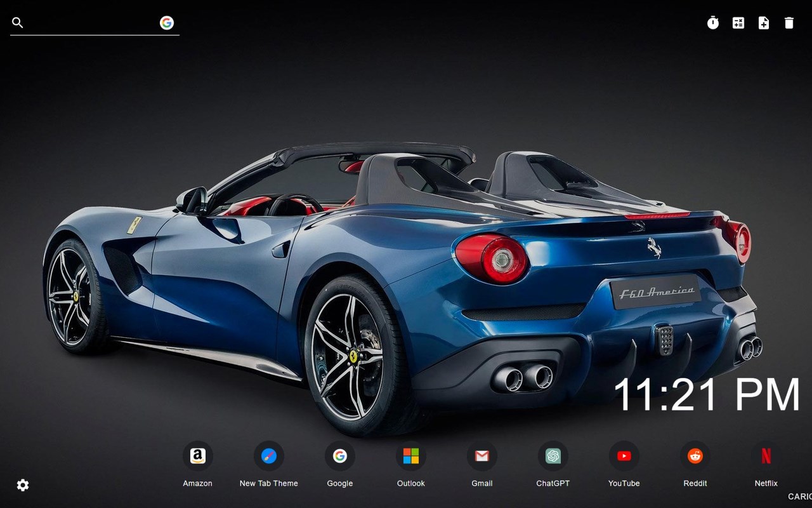Click the Netflix label text
This screenshot has height=508, width=812.
pyautogui.click(x=766, y=483)
